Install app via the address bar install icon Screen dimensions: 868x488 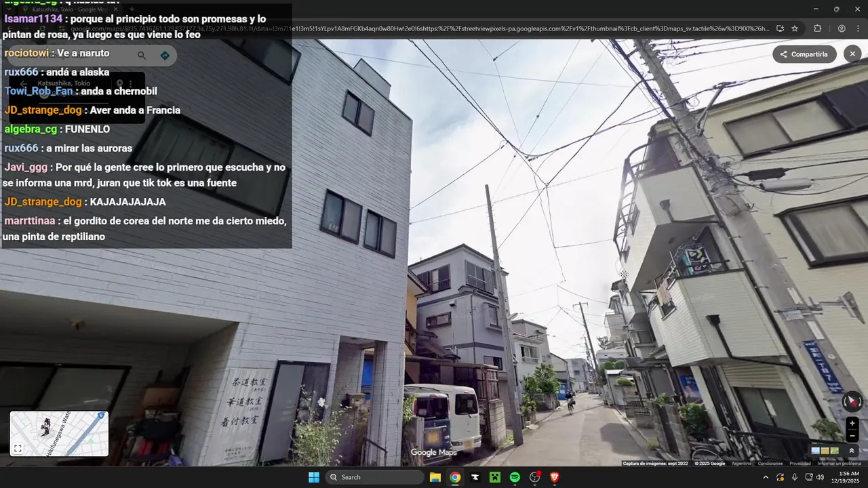(x=780, y=28)
